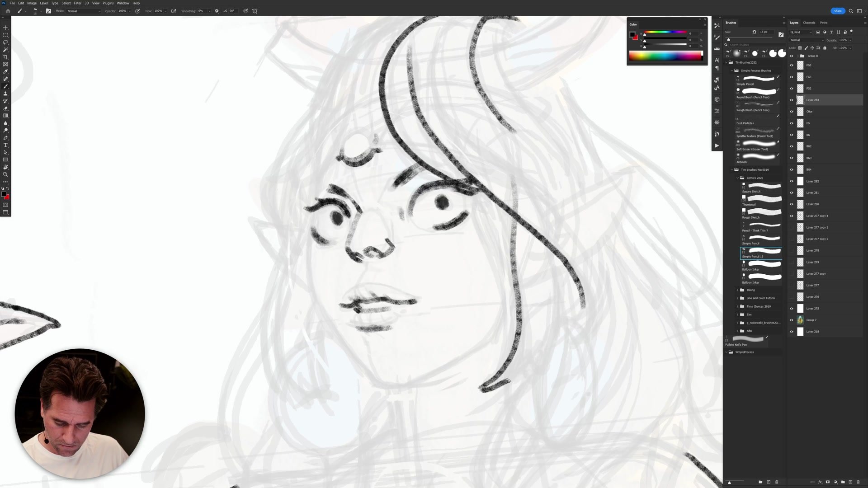
Task: Open the layer blend mode dropdown
Action: coord(807,40)
